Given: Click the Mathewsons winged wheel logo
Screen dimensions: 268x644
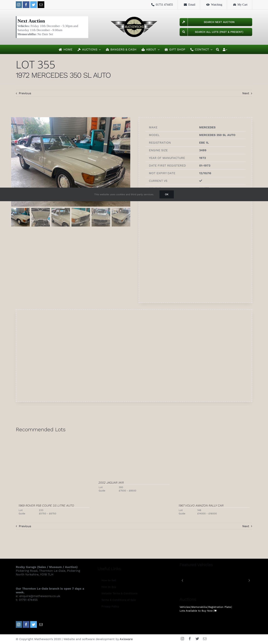Looking at the screenshot, I should pos(134,27).
